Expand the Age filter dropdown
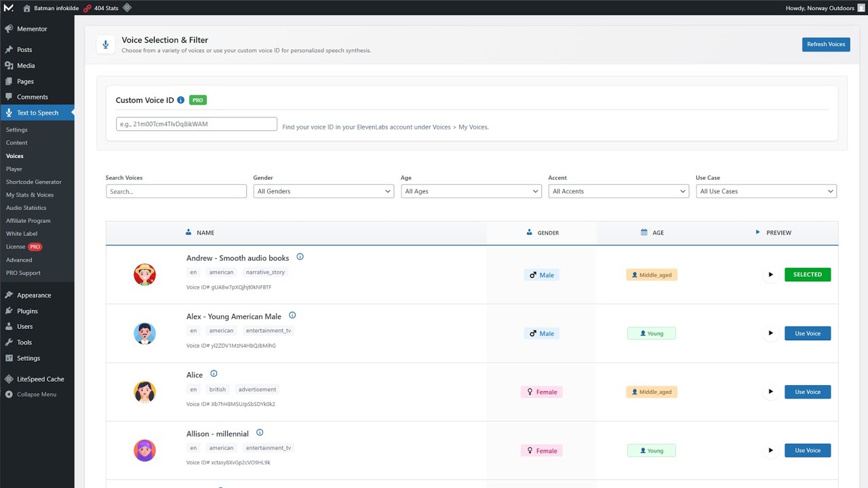The image size is (868, 488). [x=471, y=192]
